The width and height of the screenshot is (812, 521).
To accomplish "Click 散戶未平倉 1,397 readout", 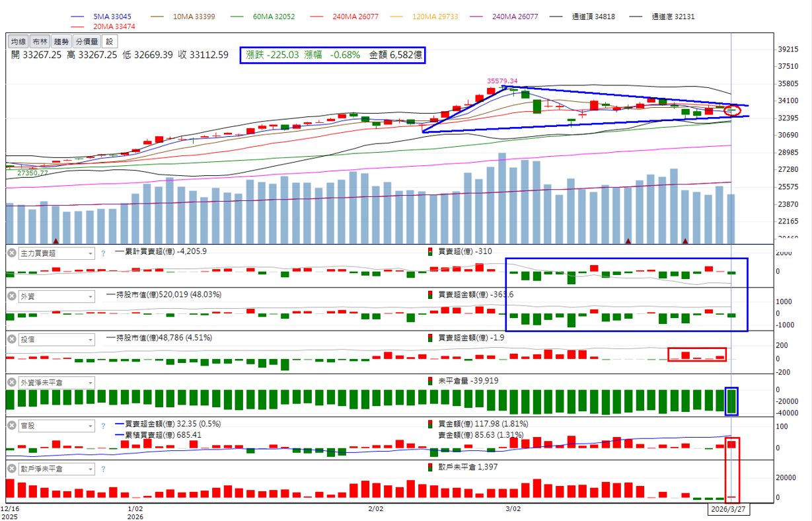I will (464, 467).
